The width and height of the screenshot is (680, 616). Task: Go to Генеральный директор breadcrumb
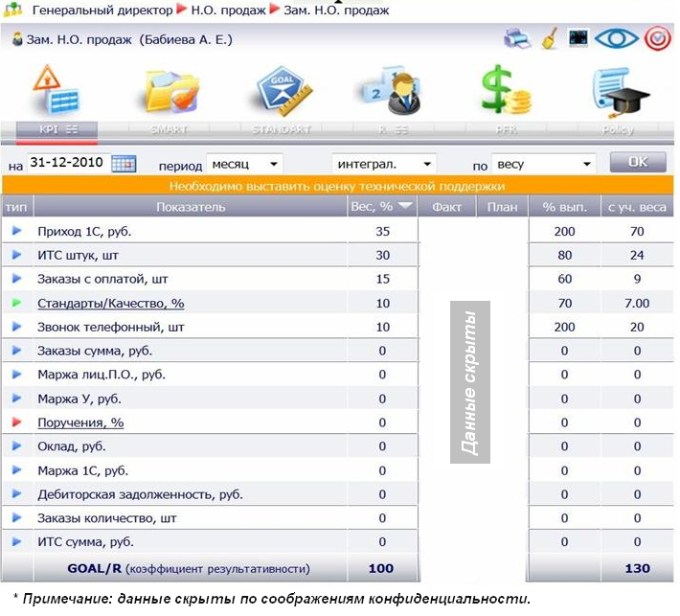tap(102, 10)
